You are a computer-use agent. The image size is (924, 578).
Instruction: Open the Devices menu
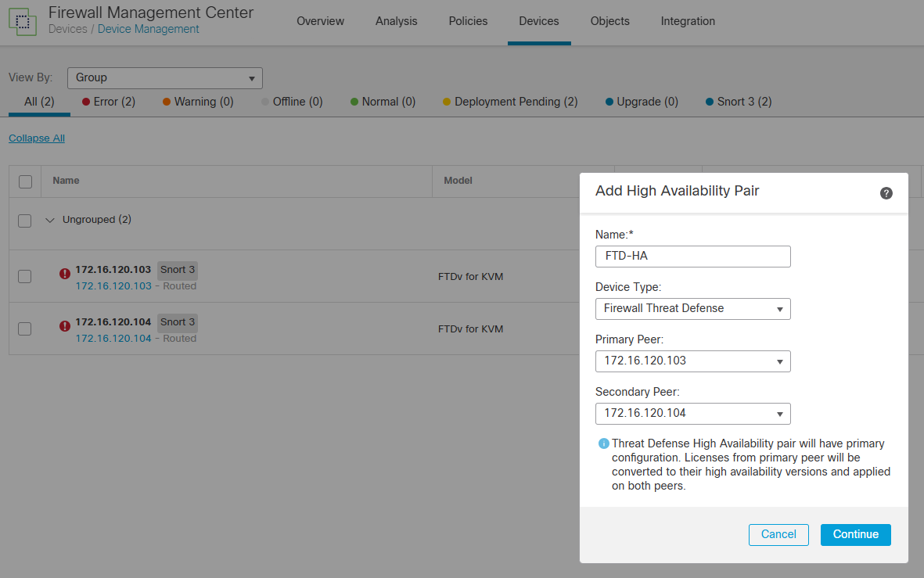(538, 21)
